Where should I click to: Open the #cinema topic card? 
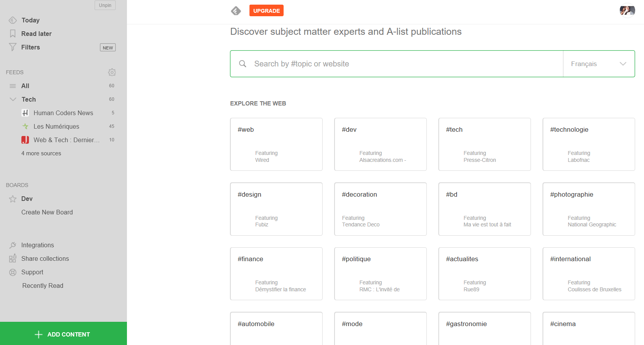[x=589, y=328]
